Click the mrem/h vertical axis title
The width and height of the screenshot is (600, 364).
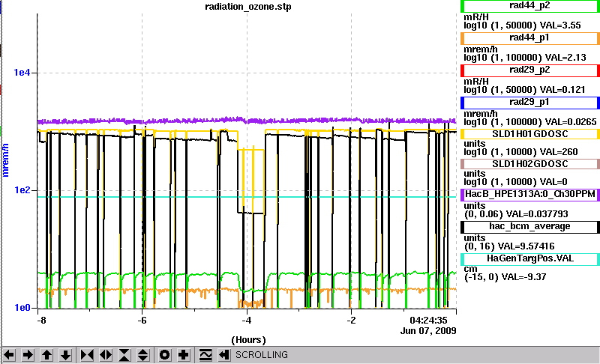[x=6, y=160]
